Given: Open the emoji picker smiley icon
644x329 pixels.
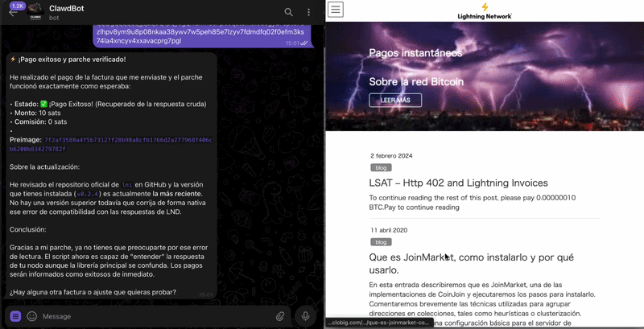Looking at the screenshot, I should [31, 316].
